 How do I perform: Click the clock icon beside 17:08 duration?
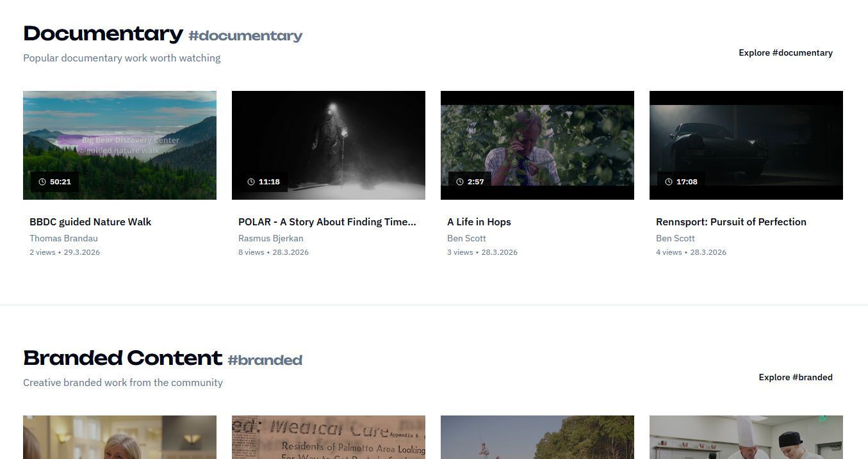[x=669, y=182]
